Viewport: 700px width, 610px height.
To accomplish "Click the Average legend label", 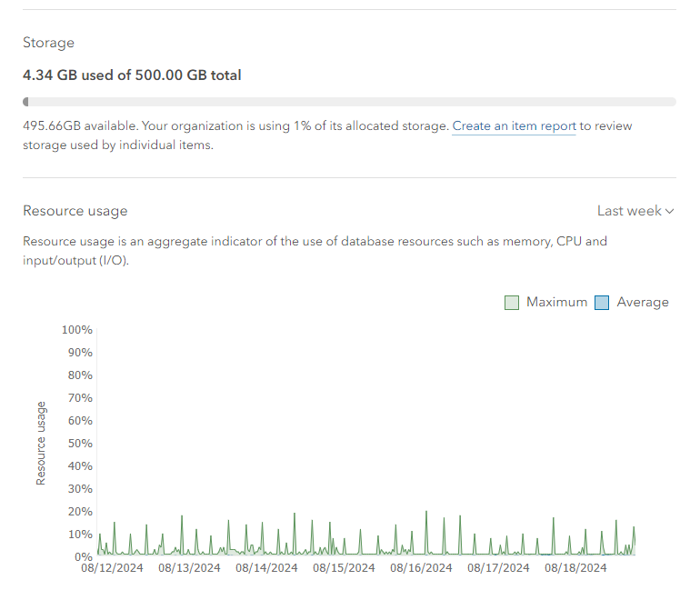I will (x=643, y=303).
